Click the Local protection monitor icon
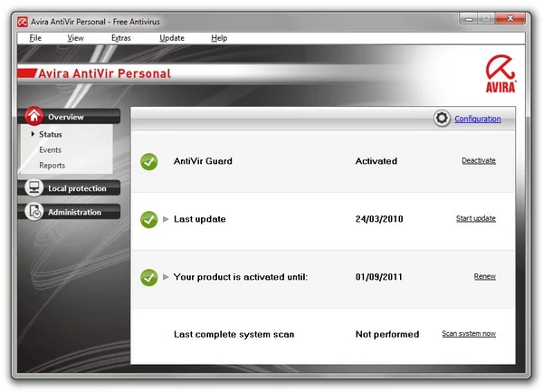The image size is (543, 392). (34, 187)
